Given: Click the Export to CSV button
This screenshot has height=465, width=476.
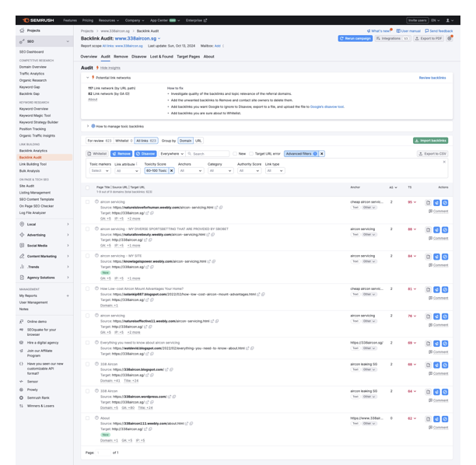Looking at the screenshot, I should click(434, 154).
